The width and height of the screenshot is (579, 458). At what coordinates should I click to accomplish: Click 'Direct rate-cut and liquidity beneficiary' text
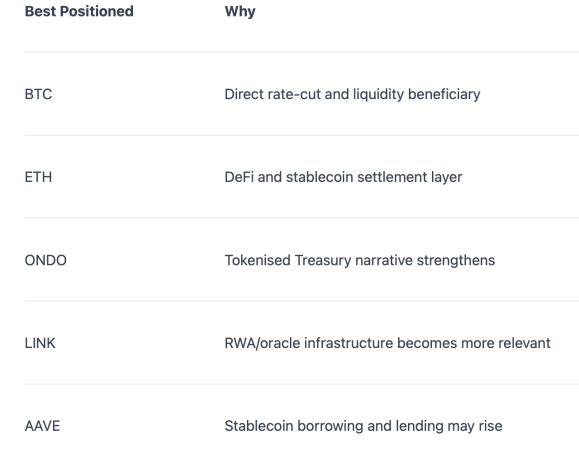tap(353, 94)
